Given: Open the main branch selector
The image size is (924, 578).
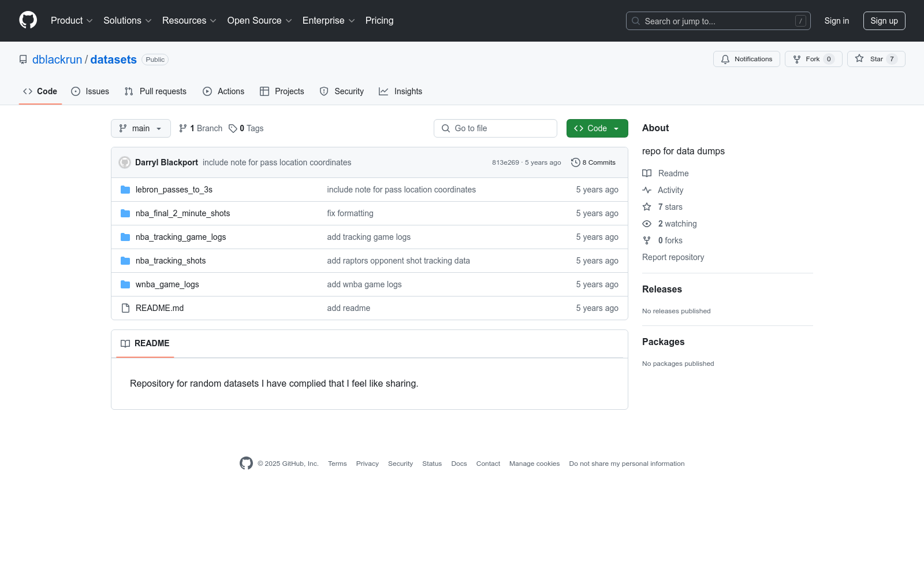Looking at the screenshot, I should point(141,128).
